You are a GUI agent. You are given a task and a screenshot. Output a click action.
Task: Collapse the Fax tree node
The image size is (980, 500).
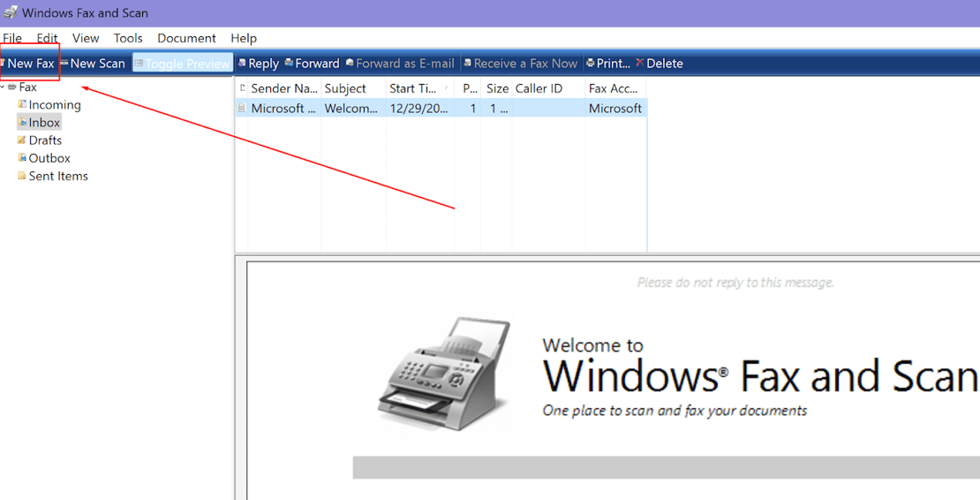tap(4, 87)
